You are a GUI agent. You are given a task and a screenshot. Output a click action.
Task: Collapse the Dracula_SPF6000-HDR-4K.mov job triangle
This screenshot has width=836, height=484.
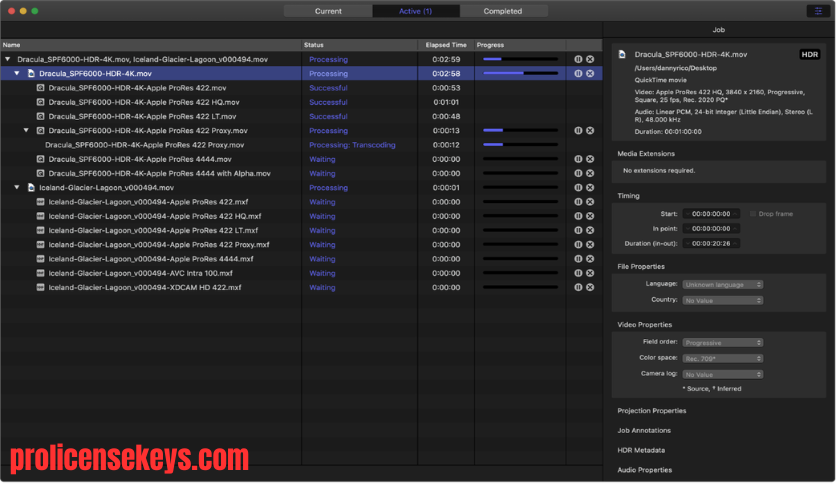pos(17,74)
